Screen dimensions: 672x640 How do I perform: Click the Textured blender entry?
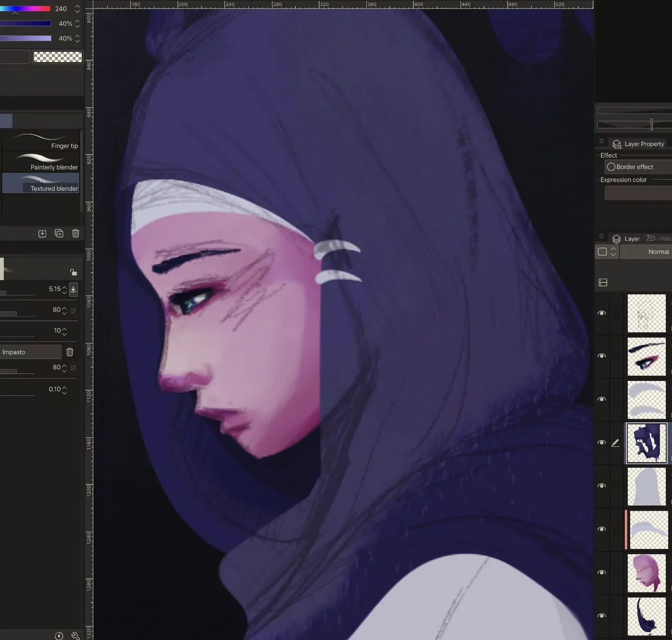pyautogui.click(x=42, y=184)
